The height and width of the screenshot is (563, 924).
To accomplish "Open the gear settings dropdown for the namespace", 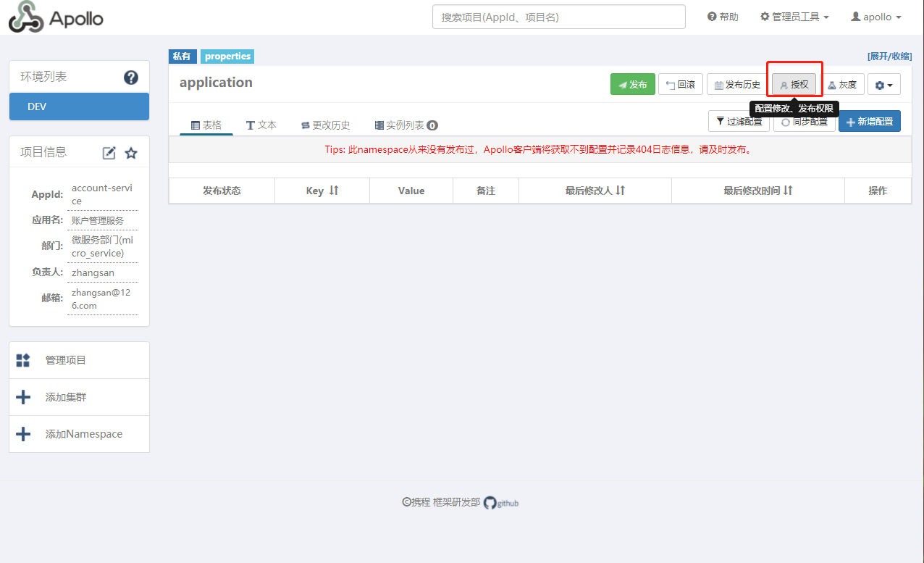I will pos(883,85).
